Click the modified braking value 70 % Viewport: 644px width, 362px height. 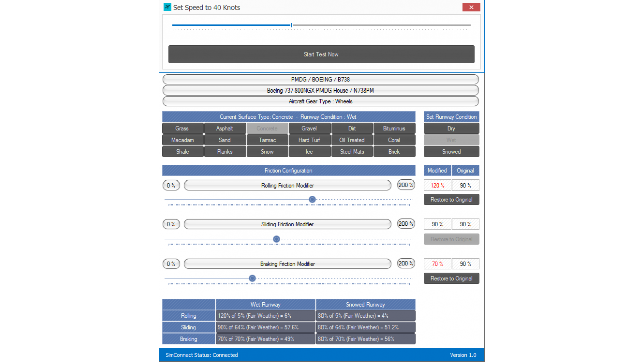[x=437, y=264]
